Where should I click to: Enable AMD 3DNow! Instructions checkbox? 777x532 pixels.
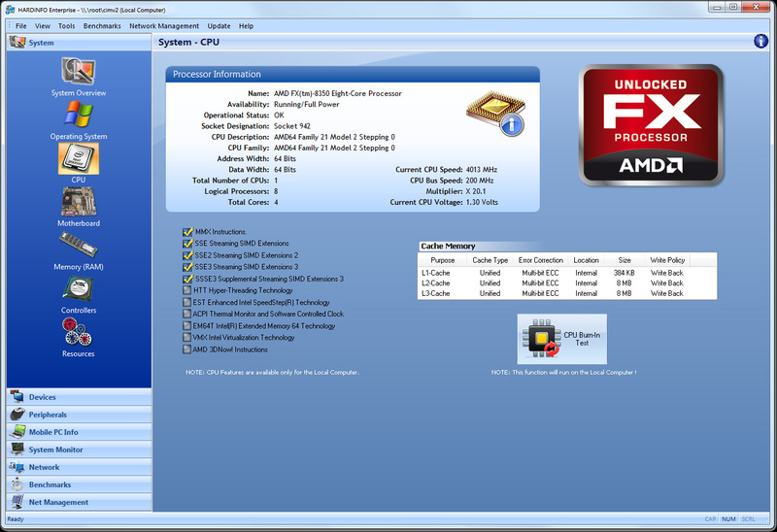(186, 349)
